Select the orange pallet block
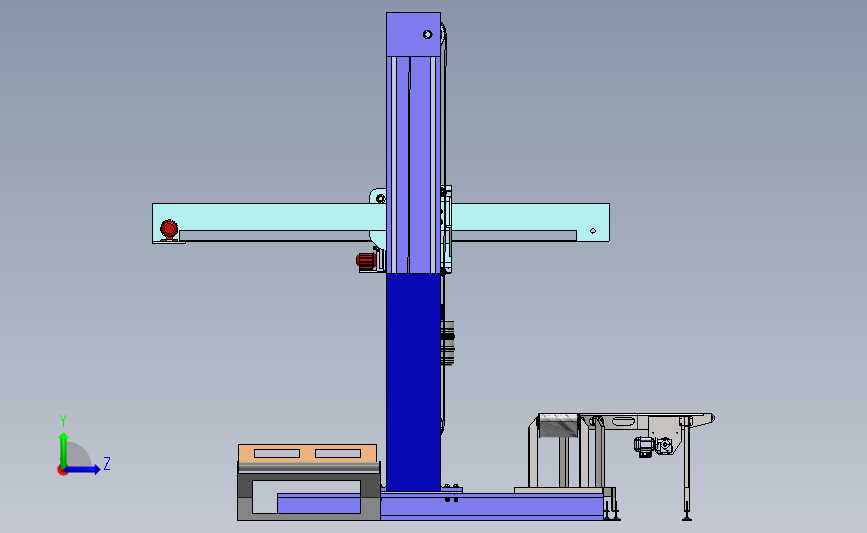 click(x=307, y=453)
